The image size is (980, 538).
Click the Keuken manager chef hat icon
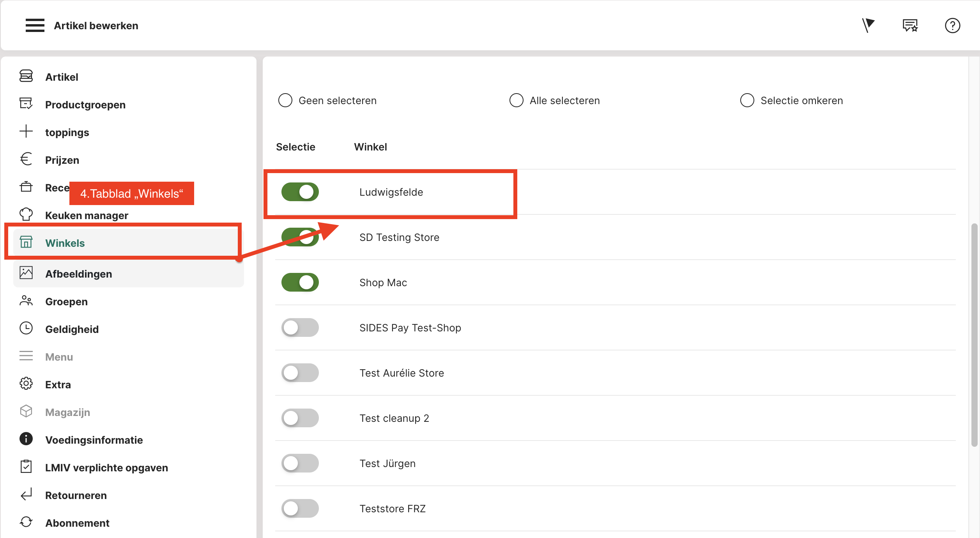pyautogui.click(x=26, y=215)
